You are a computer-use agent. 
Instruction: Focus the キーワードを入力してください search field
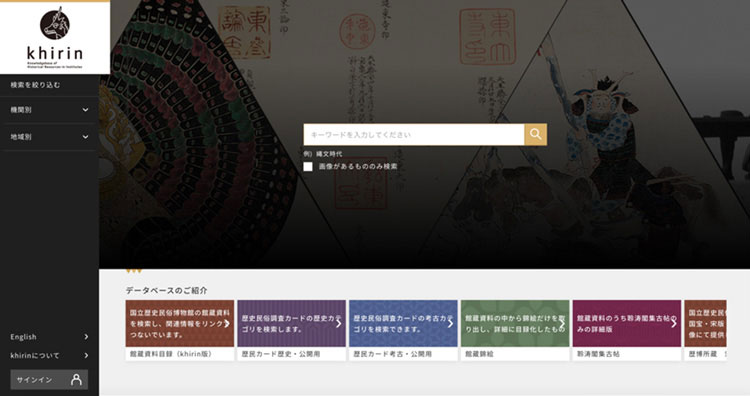pos(414,134)
